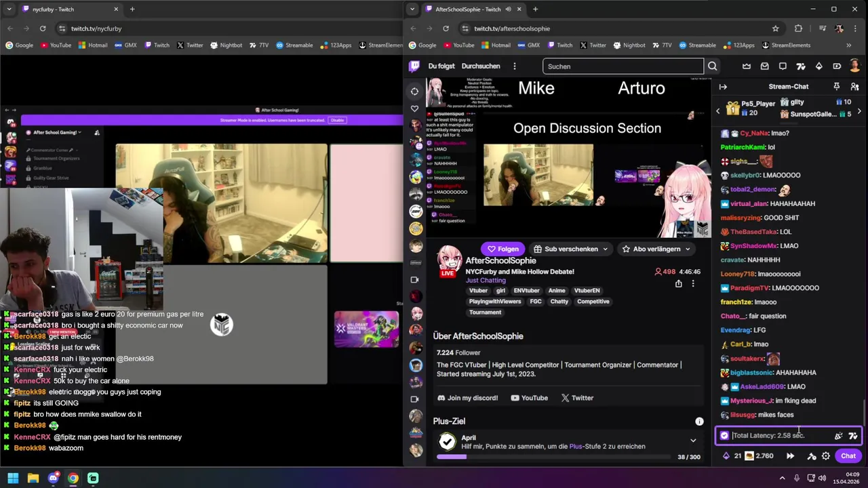
Task: Open the YouTube link in Über section
Action: [x=529, y=398]
